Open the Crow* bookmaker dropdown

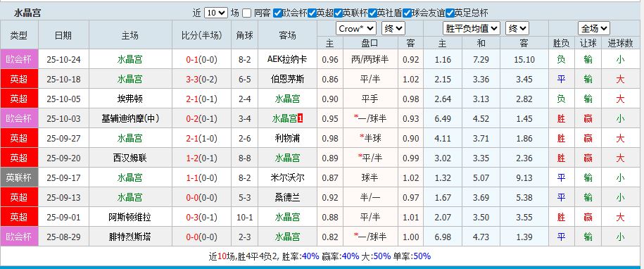[x=356, y=28]
